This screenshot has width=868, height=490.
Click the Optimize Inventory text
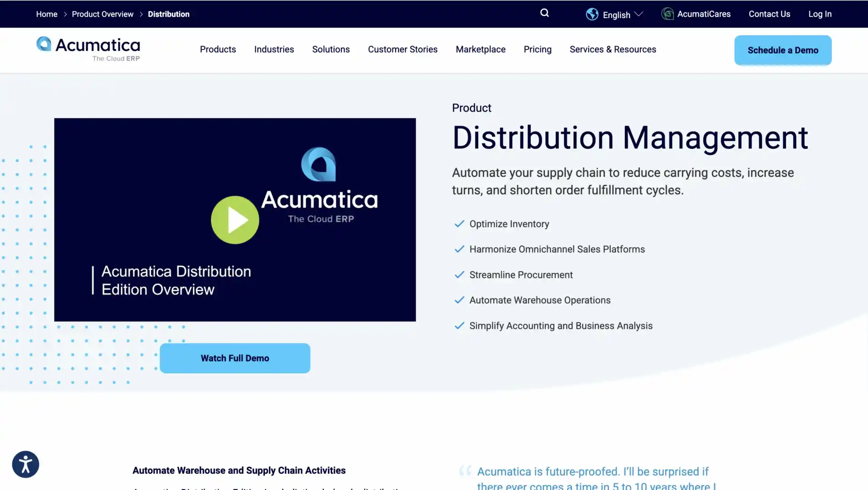(509, 224)
